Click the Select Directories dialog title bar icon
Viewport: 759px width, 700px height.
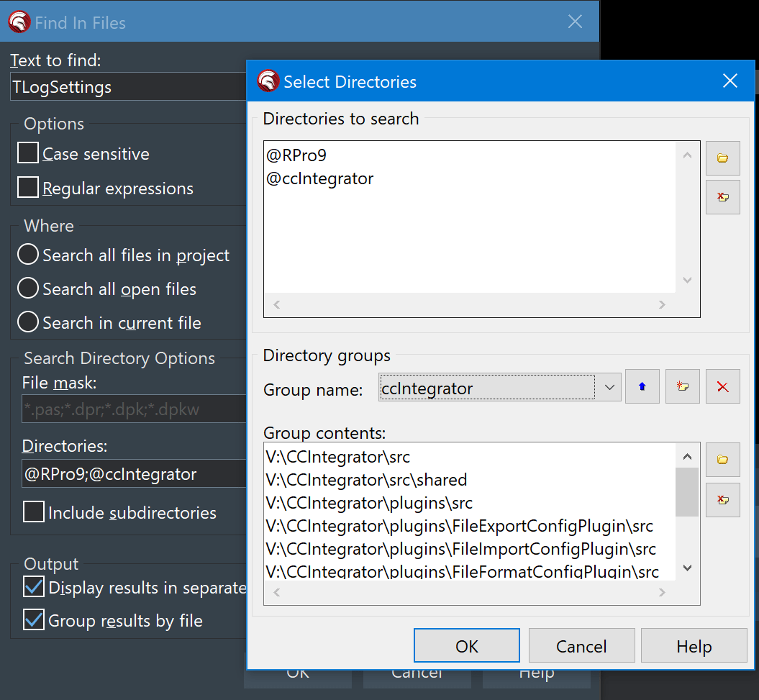268,81
